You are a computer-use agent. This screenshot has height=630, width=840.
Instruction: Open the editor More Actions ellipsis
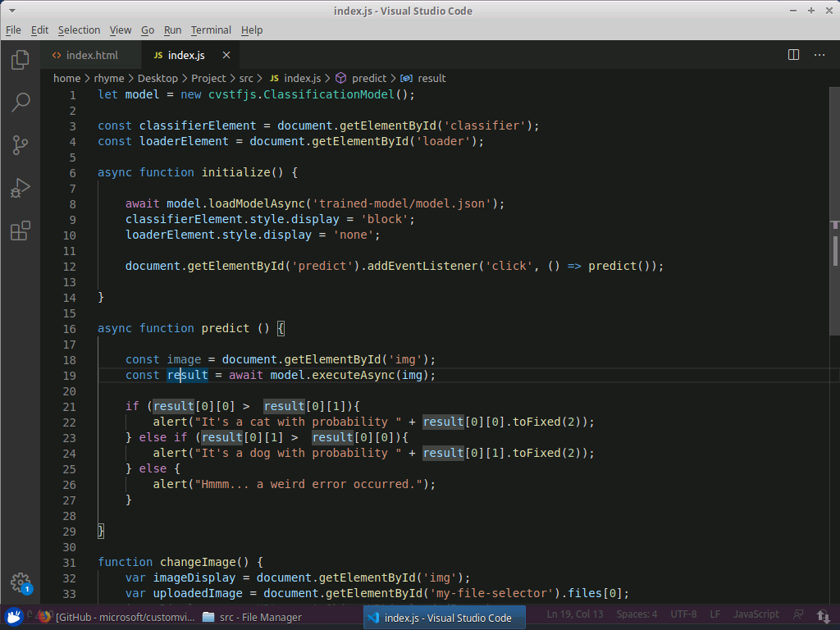(x=819, y=55)
